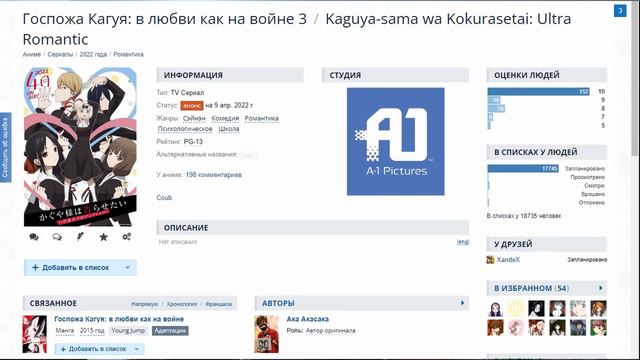Expand alternative names ellipsis button

coord(249,155)
